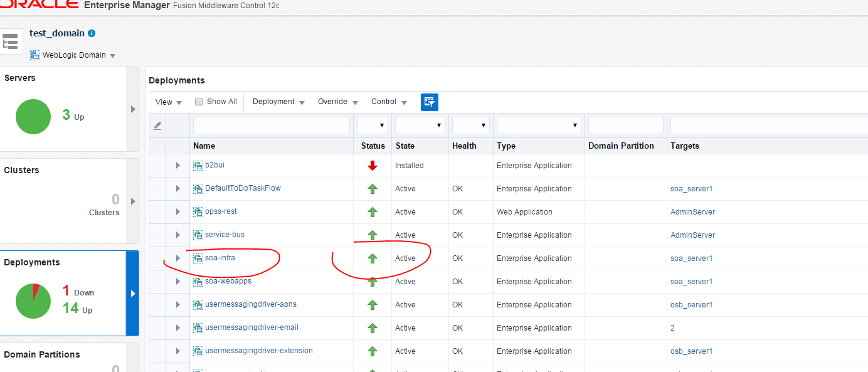The height and width of the screenshot is (372, 868).
Task: Click the usermessagingdriver-apns application icon
Action: click(x=198, y=305)
